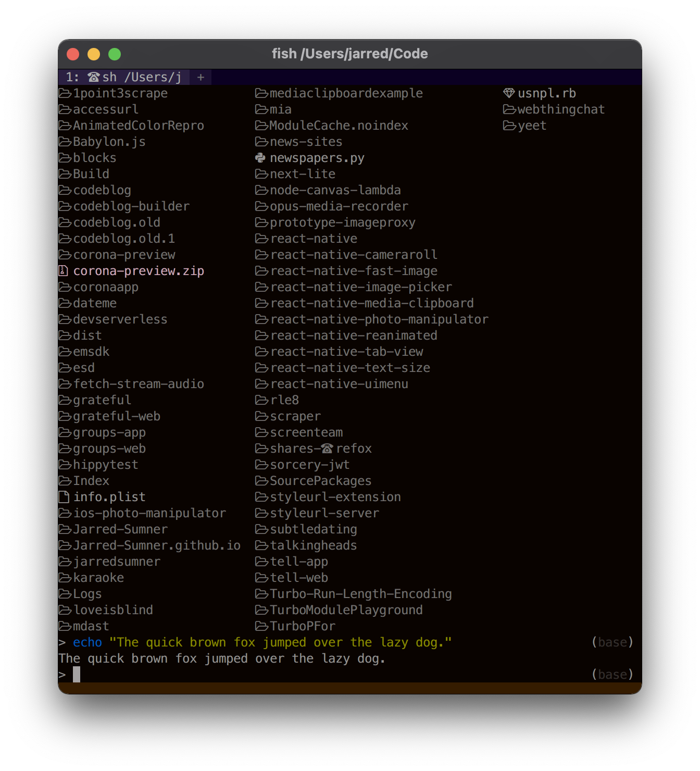Viewport: 700px width, 771px height.
Task: Open the folder icon next to react-native
Action: (261, 239)
